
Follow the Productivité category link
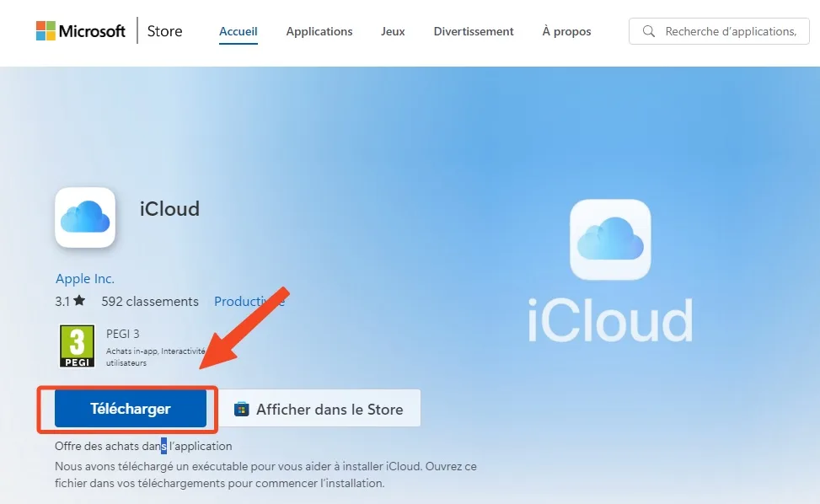point(250,301)
